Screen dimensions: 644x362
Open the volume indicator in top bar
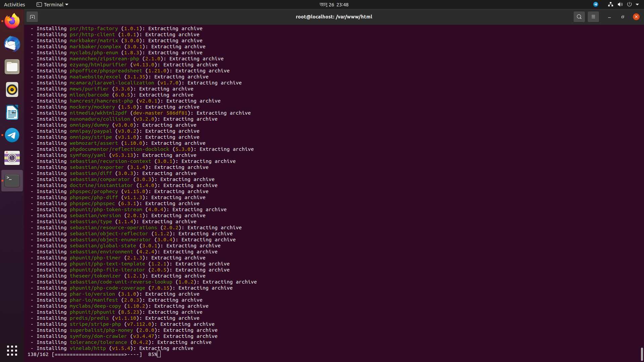coord(620,4)
